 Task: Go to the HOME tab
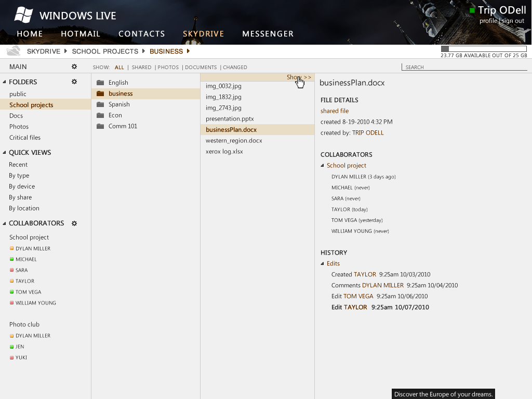pos(30,34)
